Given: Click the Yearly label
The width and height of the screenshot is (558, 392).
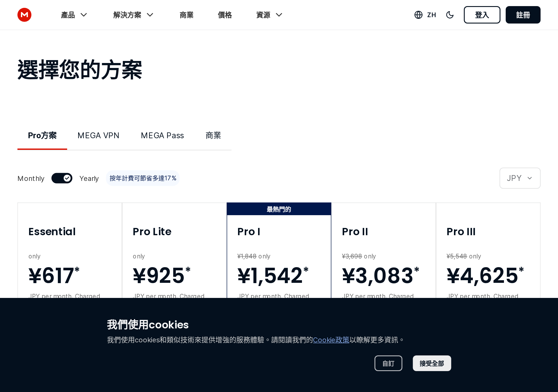Looking at the screenshot, I should [x=89, y=179].
